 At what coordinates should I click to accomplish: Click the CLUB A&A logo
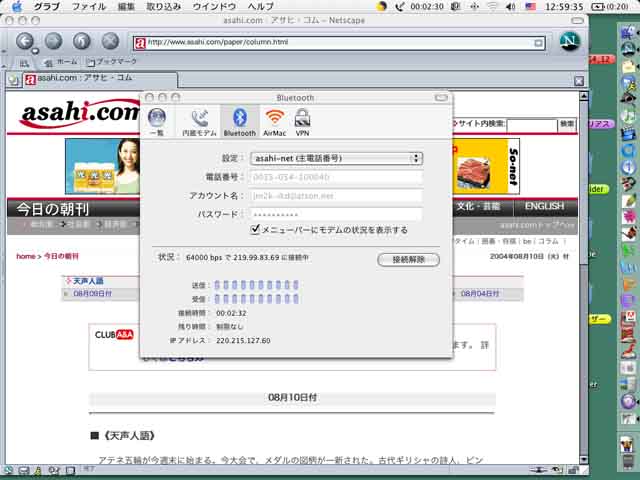pos(114,335)
